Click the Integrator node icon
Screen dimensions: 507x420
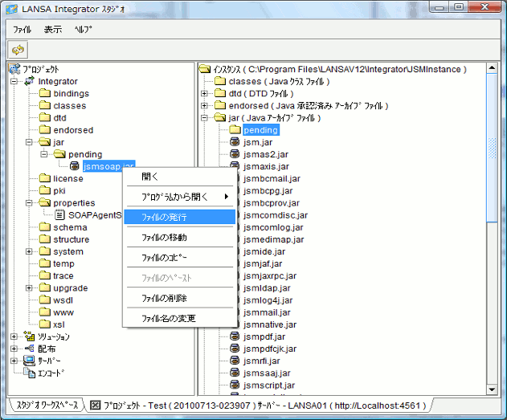pyautogui.click(x=29, y=81)
